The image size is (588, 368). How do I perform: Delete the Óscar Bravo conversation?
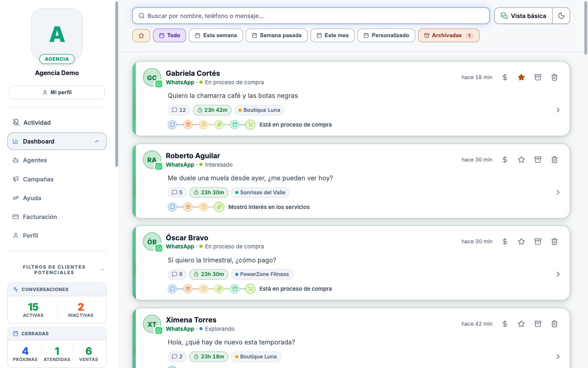pyautogui.click(x=554, y=241)
